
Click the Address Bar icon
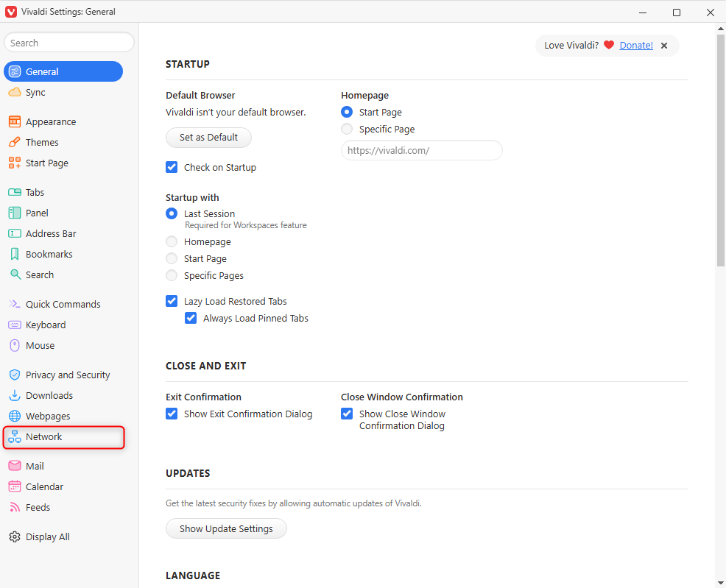pyautogui.click(x=15, y=233)
